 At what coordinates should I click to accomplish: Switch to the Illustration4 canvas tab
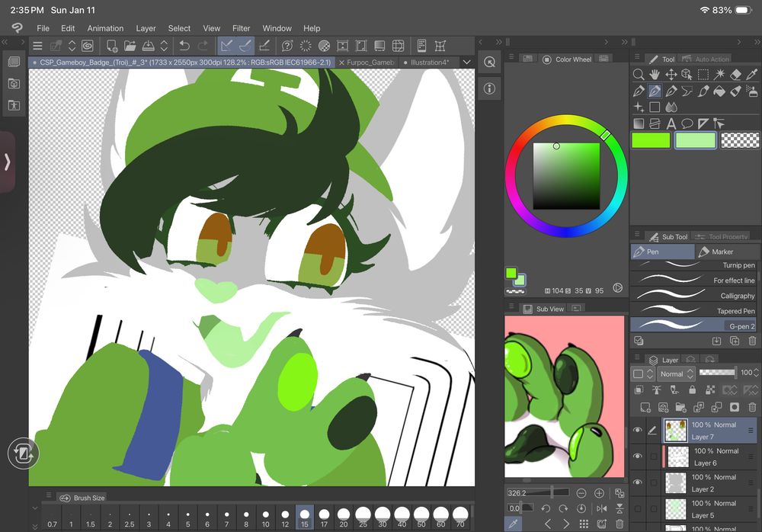[429, 62]
